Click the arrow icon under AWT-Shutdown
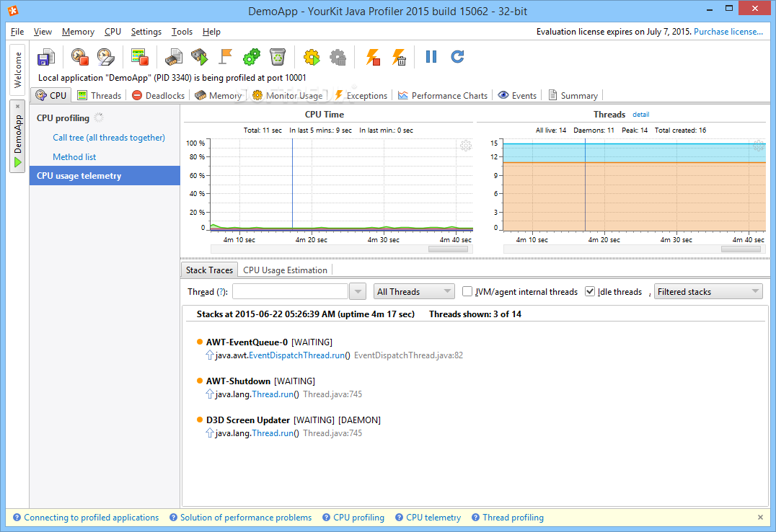Screen dimensions: 776x532 pos(210,394)
